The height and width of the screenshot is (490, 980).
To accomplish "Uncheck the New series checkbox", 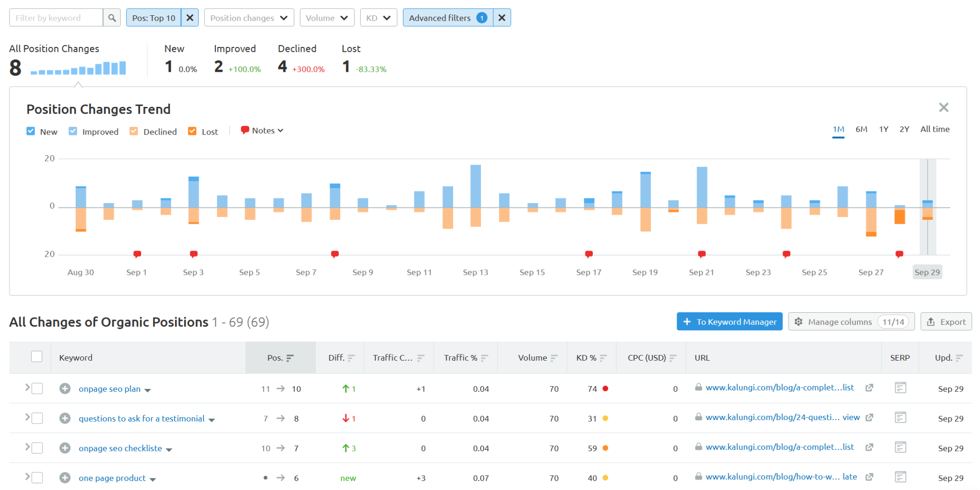I will point(31,131).
